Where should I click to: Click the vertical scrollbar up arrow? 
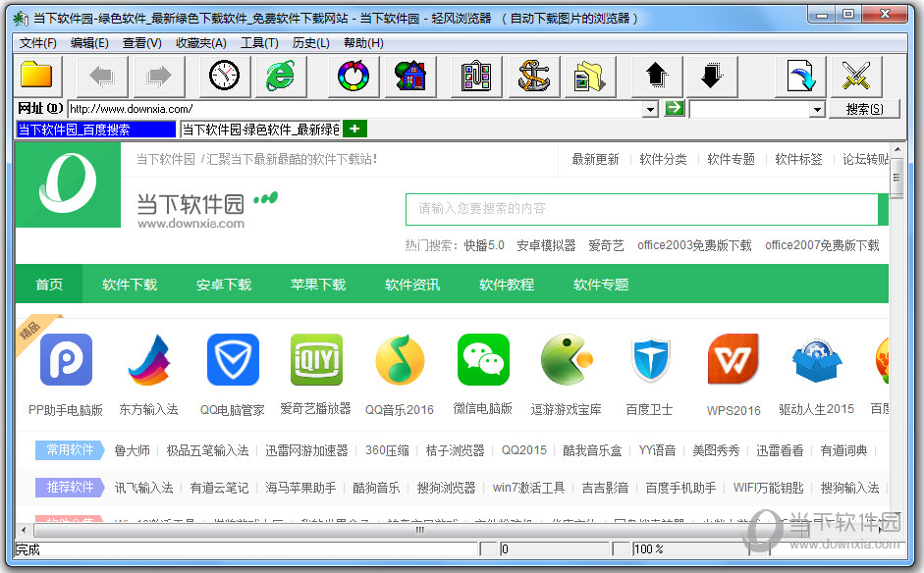897,150
